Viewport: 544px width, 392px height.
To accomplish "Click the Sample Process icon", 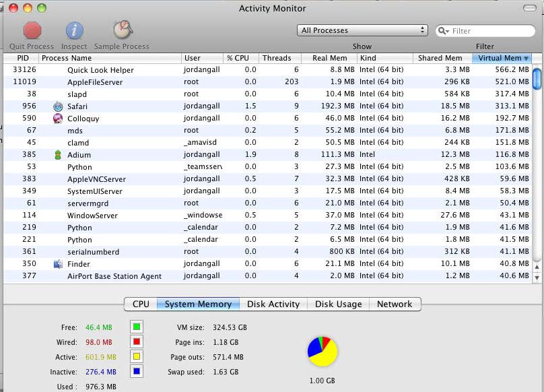I will (x=123, y=30).
